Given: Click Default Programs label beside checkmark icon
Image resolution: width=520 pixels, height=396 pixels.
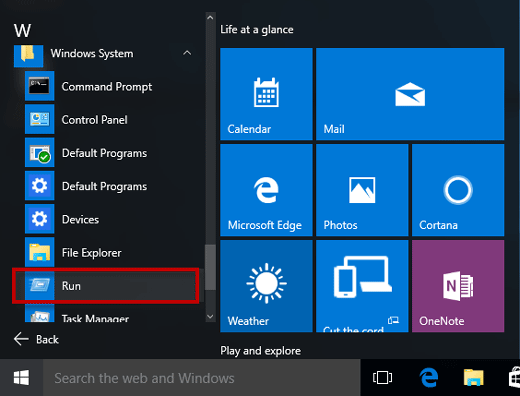Looking at the screenshot, I should tap(104, 153).
